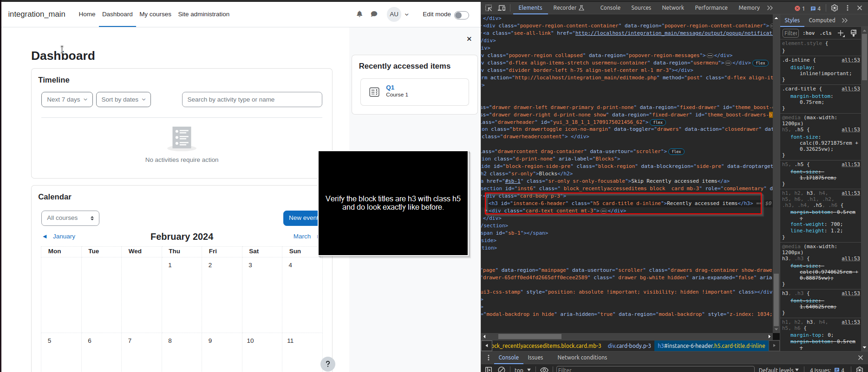Select div.card-body.p-3 in the breadcrumb
Screen dimensions: 868x372
tap(629, 346)
